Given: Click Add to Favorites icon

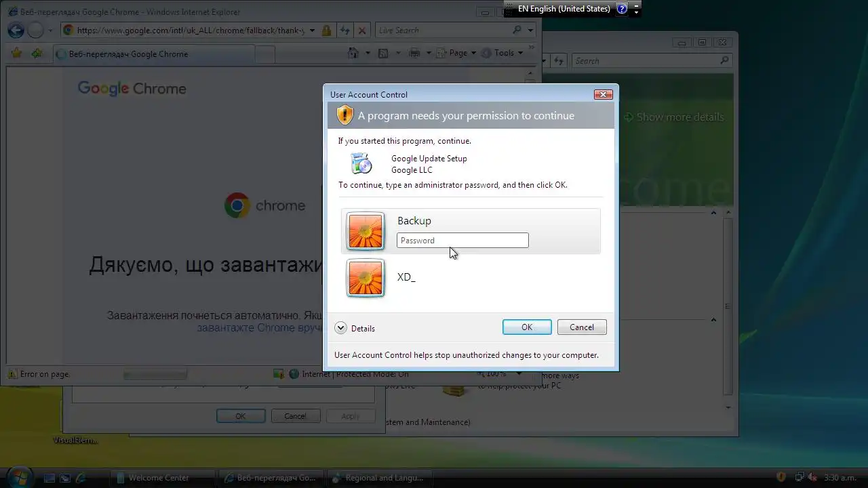Looking at the screenshot, I should pos(37,53).
